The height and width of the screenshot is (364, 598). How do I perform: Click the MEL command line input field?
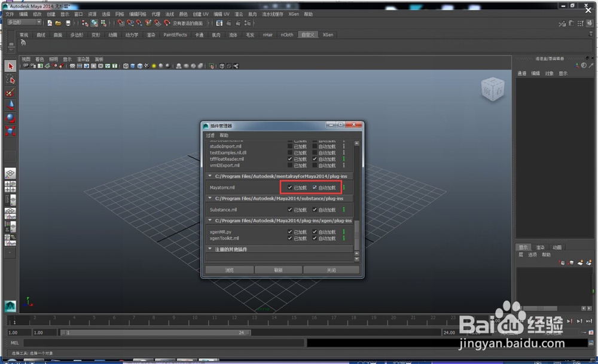(x=165, y=343)
